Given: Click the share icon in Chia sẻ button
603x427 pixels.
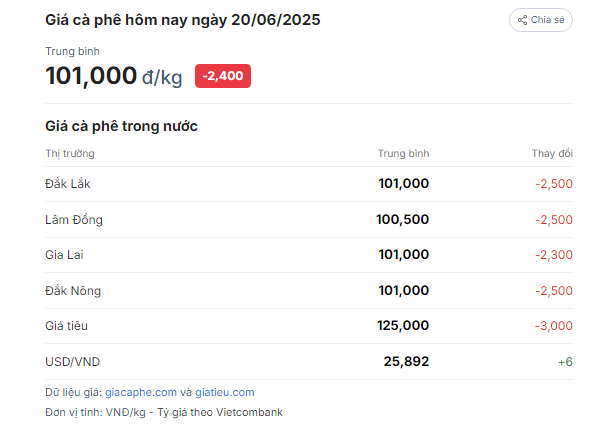Looking at the screenshot, I should (x=522, y=20).
